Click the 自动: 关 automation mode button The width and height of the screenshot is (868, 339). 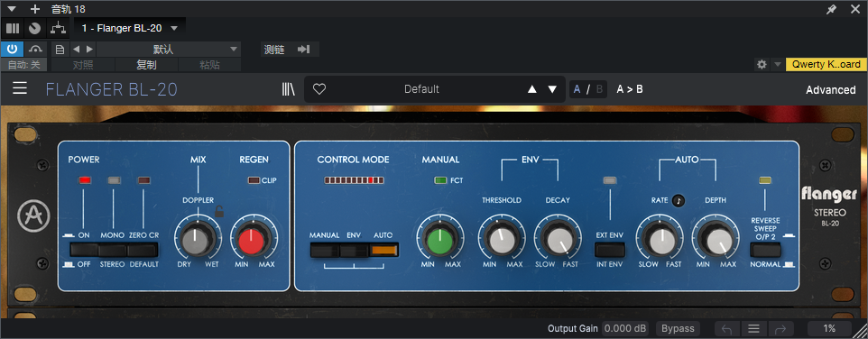[x=23, y=65]
